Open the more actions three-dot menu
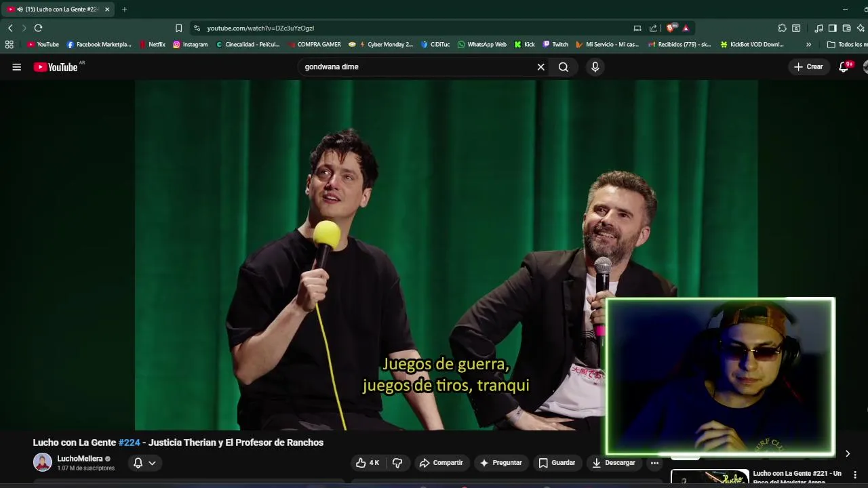The height and width of the screenshot is (488, 868). [x=654, y=463]
